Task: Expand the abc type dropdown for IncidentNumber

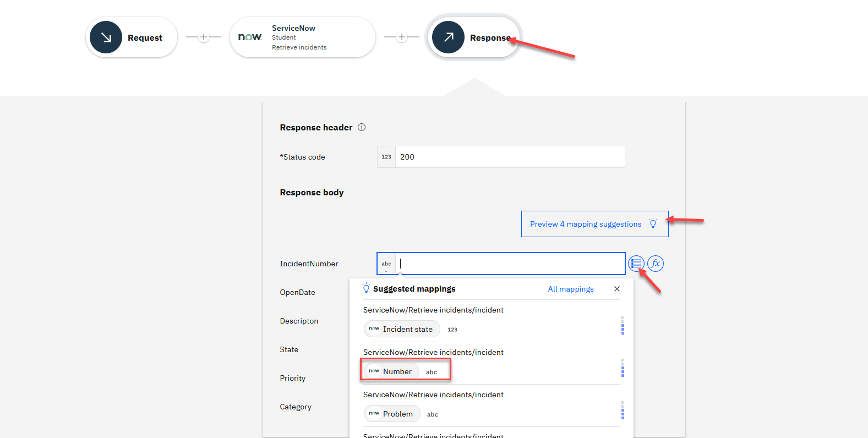Action: tap(386, 265)
